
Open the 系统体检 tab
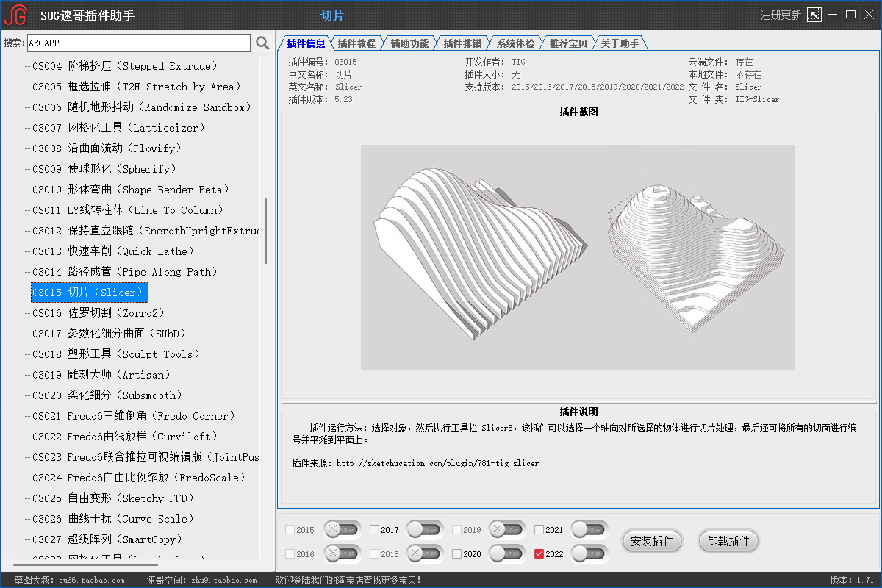tap(516, 43)
